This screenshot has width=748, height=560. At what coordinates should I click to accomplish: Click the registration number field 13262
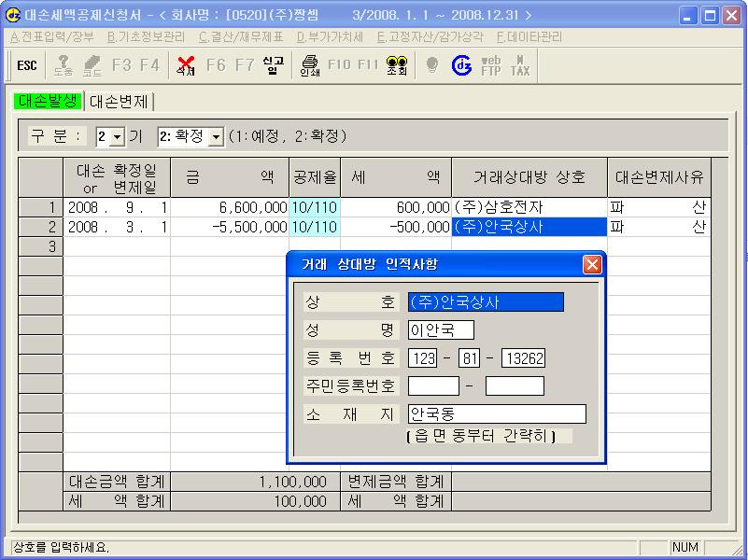coord(523,357)
